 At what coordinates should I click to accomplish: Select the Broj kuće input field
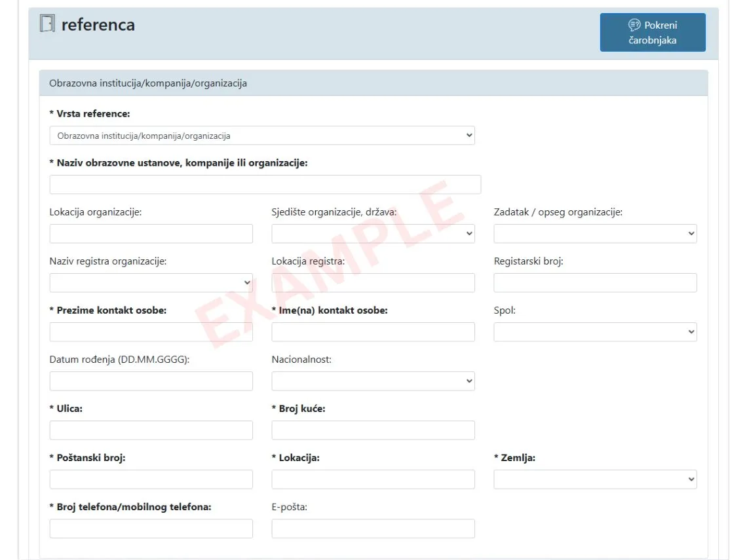[x=373, y=430]
